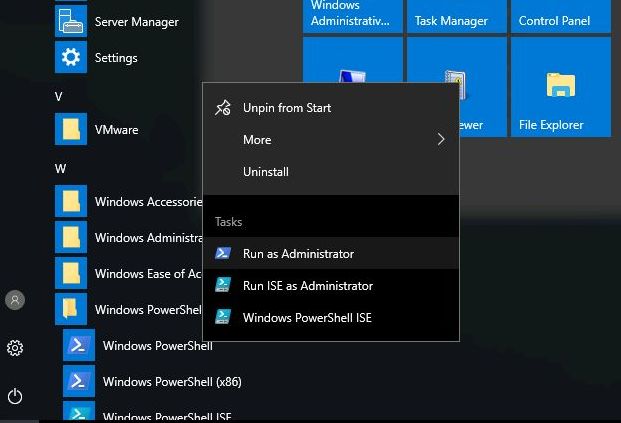Click the Settings gear tile icon
Viewport: 621px width, 423px height.
[71, 57]
